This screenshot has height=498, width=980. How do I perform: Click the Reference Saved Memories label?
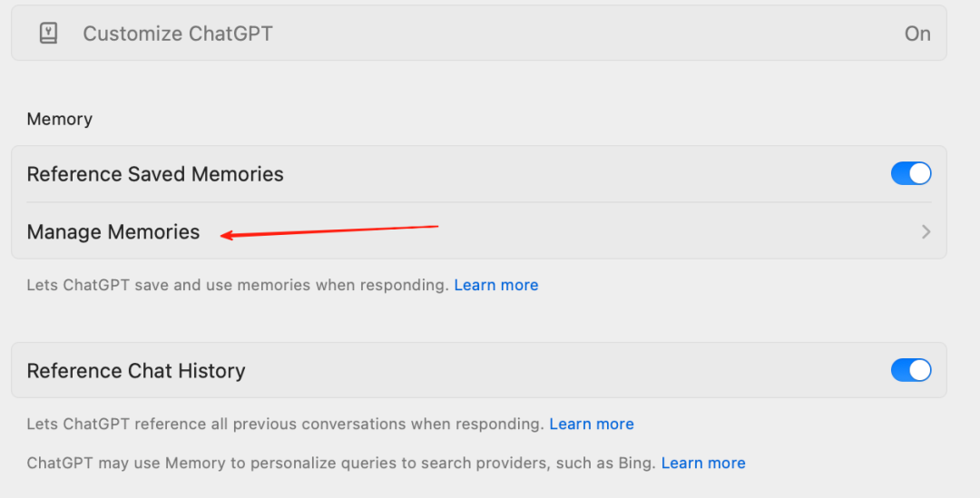155,174
